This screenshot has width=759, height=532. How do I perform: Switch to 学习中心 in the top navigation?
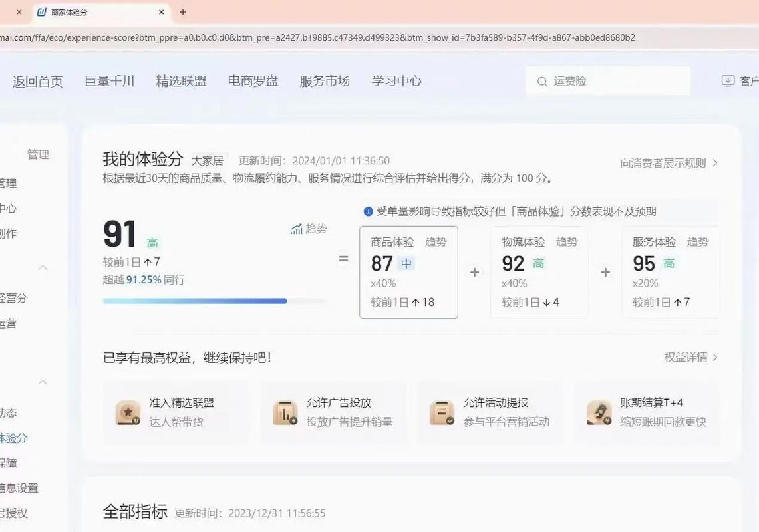pos(396,80)
